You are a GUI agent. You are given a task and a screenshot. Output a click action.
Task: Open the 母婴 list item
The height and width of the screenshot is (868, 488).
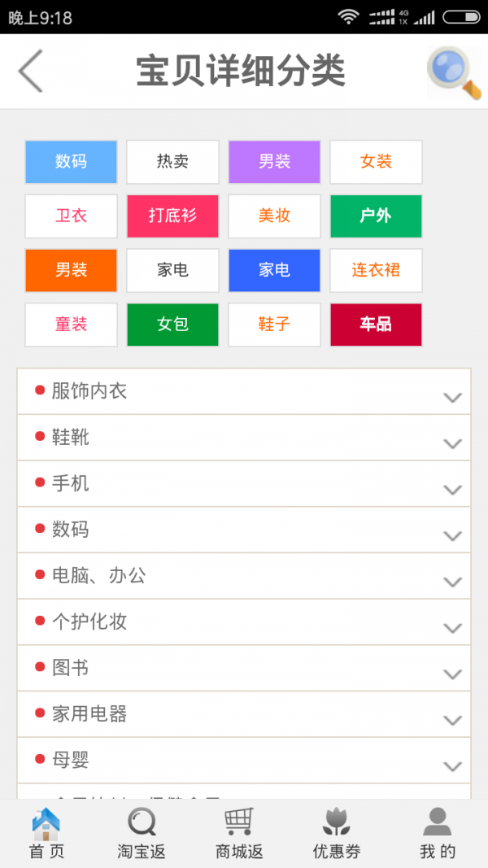(x=244, y=761)
